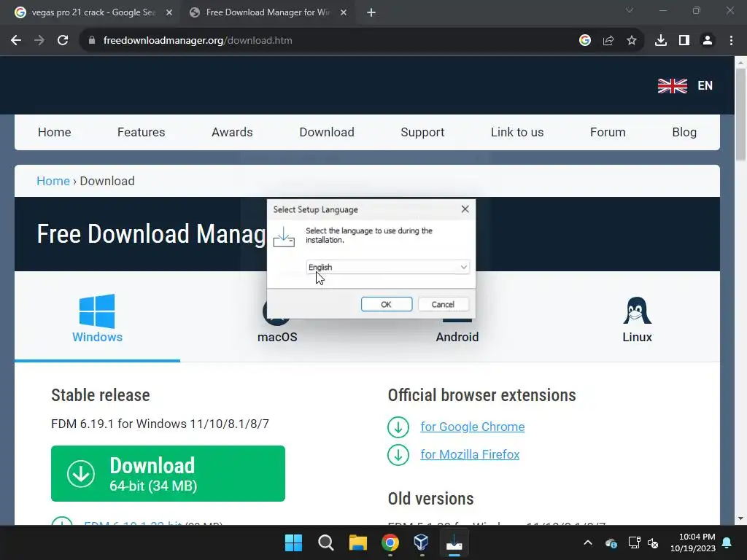Click the FDM installer taskbar icon
Screen dimensions: 747x560
[x=454, y=542]
